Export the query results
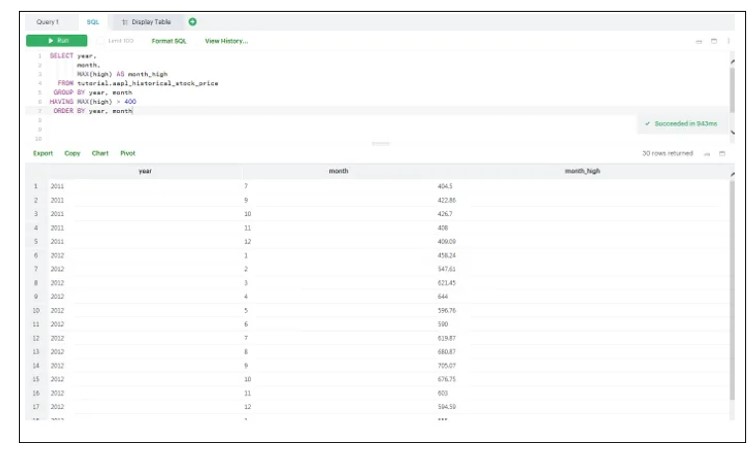Image resolution: width=756 pixels, height=459 pixels. click(x=43, y=153)
